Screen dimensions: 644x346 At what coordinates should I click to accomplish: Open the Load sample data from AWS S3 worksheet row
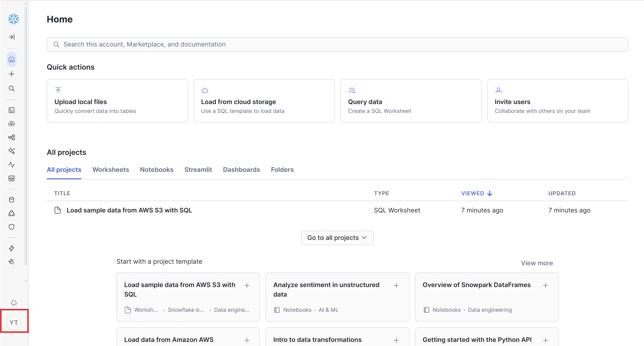point(337,210)
